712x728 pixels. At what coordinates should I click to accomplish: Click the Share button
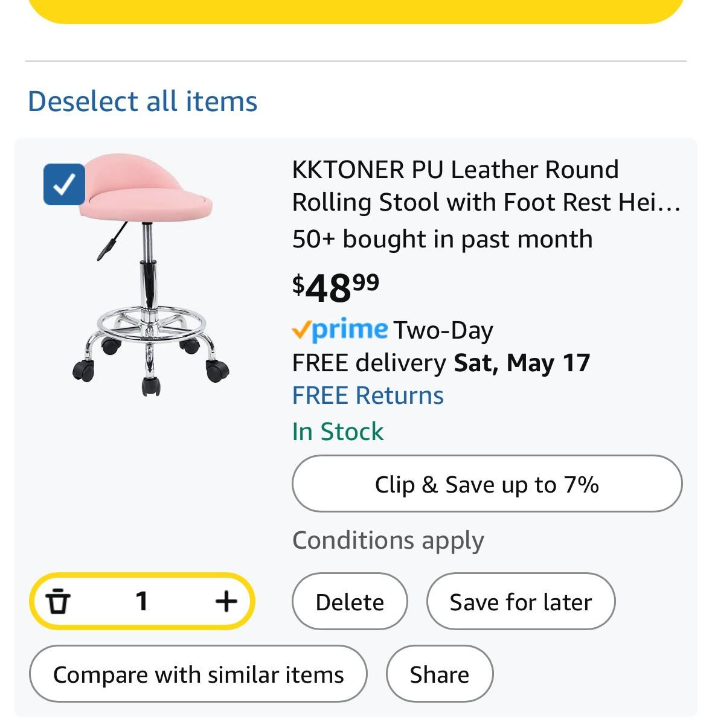pos(440,674)
